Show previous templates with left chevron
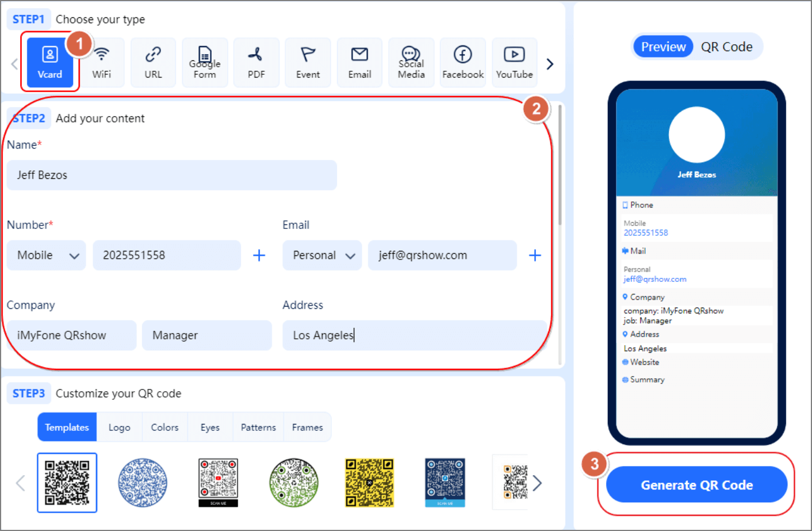 [20, 483]
